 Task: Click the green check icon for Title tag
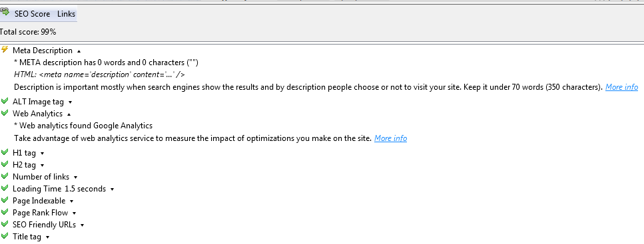point(5,235)
